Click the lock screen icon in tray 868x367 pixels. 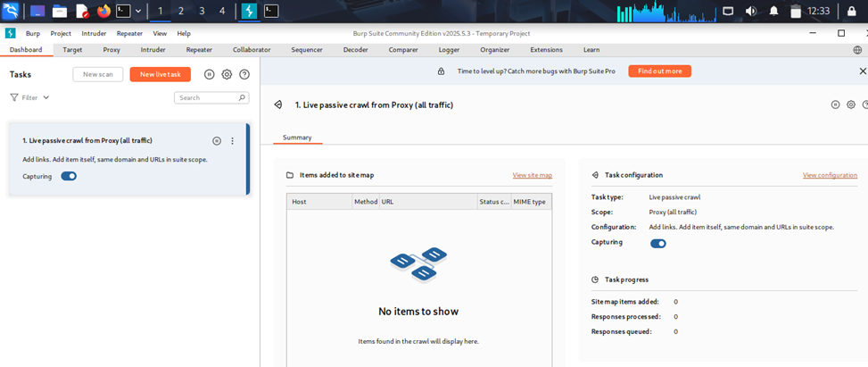(x=851, y=11)
